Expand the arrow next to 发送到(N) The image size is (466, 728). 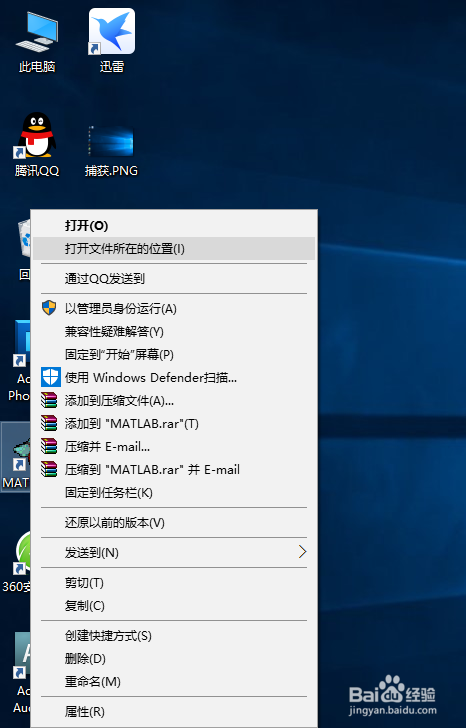(x=303, y=552)
